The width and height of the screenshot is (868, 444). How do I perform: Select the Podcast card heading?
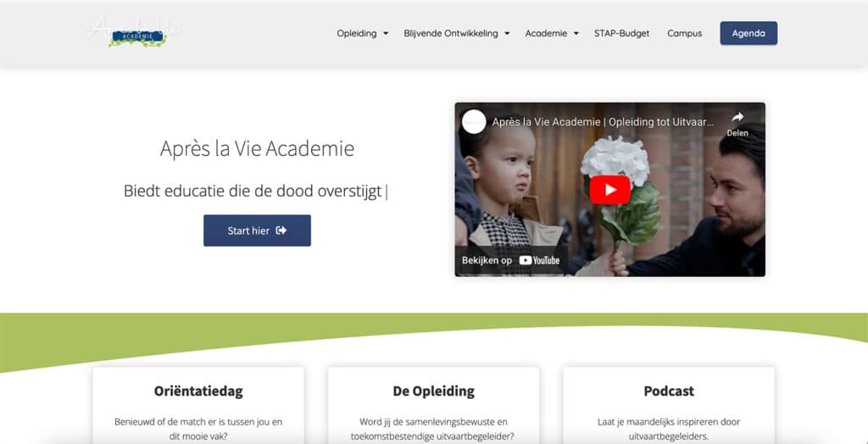[669, 391]
